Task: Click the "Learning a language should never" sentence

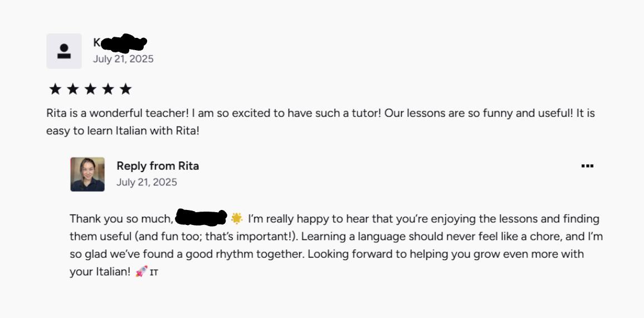Action: click(379, 236)
